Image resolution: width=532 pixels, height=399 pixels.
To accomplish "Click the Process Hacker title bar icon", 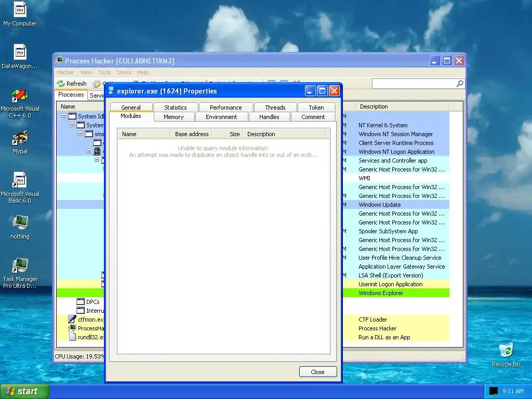I will pyautogui.click(x=59, y=60).
